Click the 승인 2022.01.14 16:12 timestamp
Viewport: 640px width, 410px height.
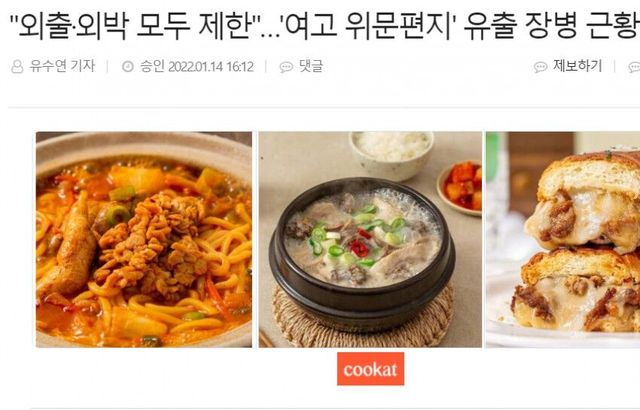(x=197, y=66)
